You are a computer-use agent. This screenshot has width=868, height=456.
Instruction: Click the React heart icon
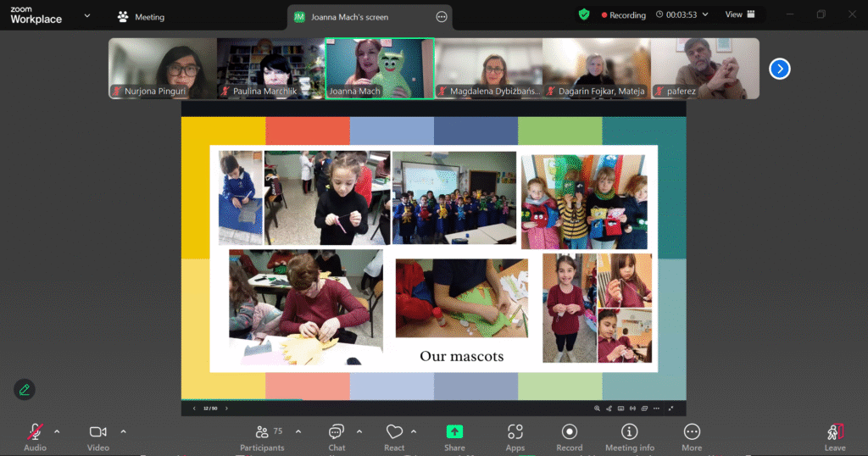click(x=394, y=434)
